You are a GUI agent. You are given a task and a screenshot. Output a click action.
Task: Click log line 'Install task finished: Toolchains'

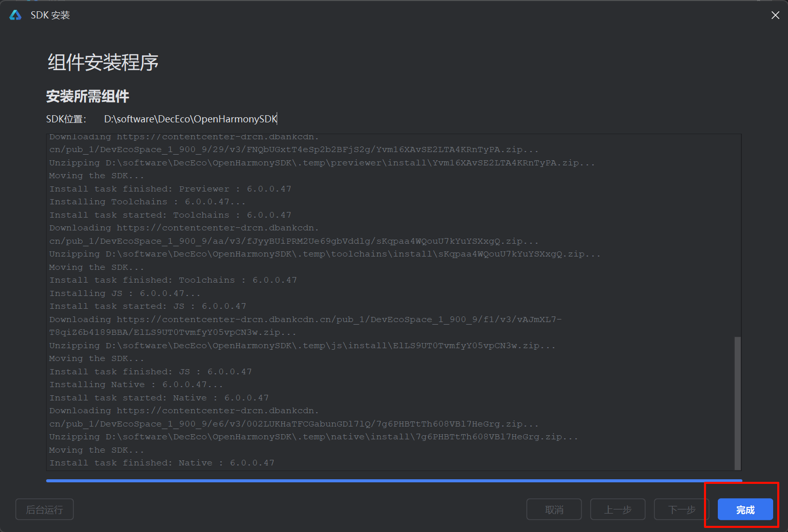[x=173, y=280]
